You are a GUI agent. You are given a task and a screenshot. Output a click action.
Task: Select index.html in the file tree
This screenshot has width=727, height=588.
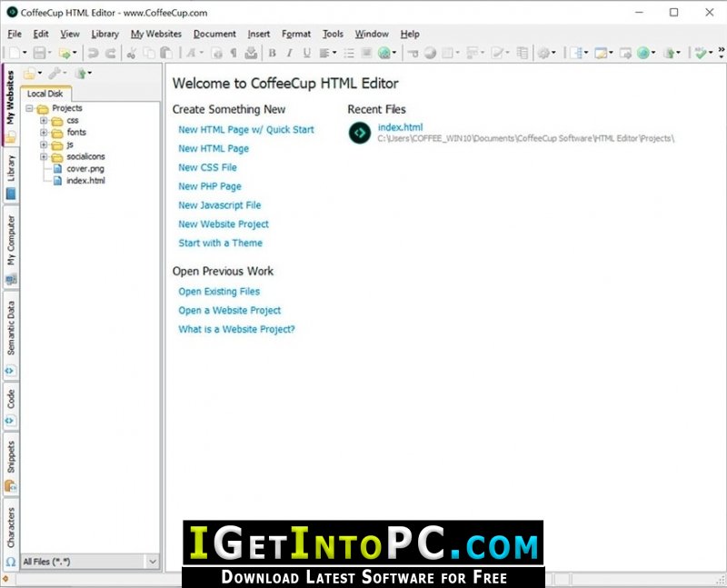click(85, 181)
